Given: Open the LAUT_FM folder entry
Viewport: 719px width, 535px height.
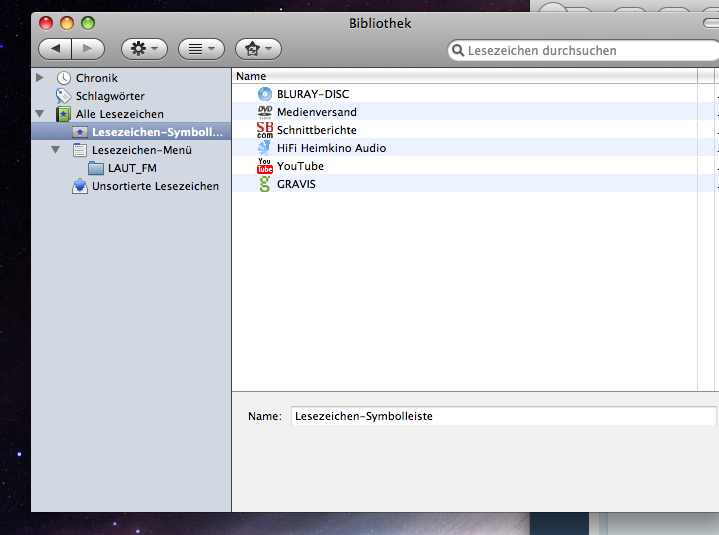Looking at the screenshot, I should pyautogui.click(x=132, y=168).
